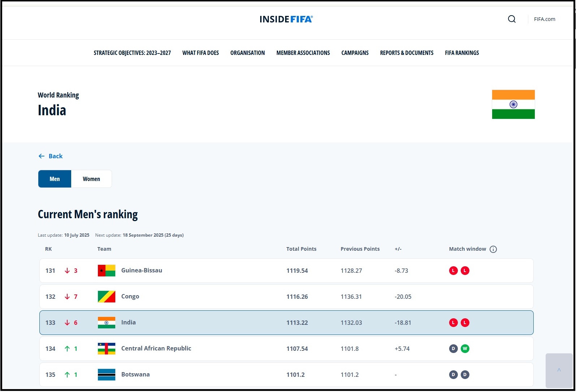Click India flag in ranking row
This screenshot has width=576, height=392.
pos(107,323)
